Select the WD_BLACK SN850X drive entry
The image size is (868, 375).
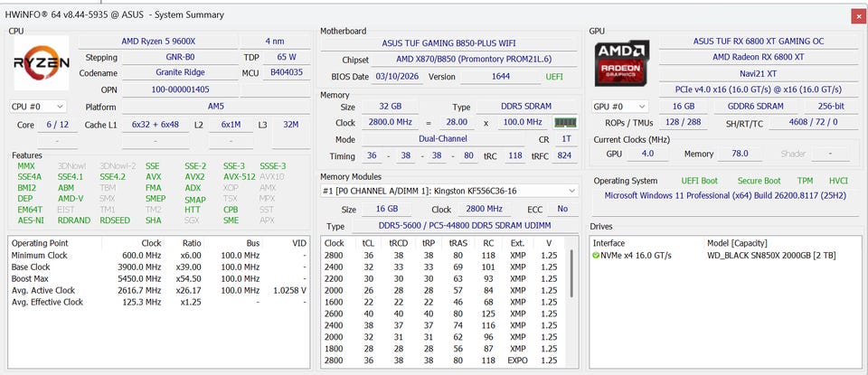[x=771, y=256]
